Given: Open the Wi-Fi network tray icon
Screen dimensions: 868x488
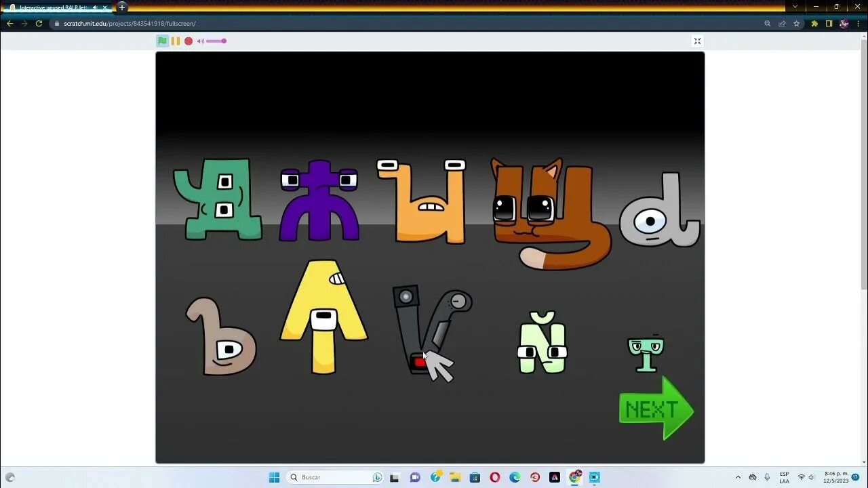Looking at the screenshot, I should (801, 477).
